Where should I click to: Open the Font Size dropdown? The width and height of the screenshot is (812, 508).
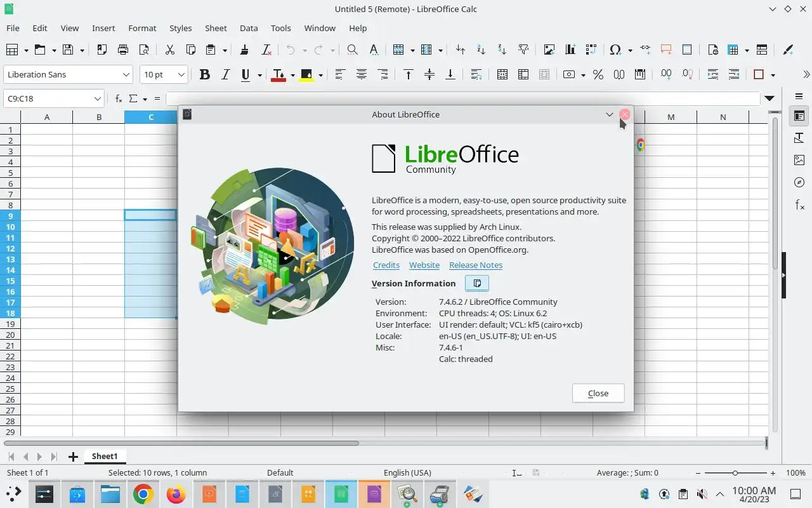[x=181, y=75]
